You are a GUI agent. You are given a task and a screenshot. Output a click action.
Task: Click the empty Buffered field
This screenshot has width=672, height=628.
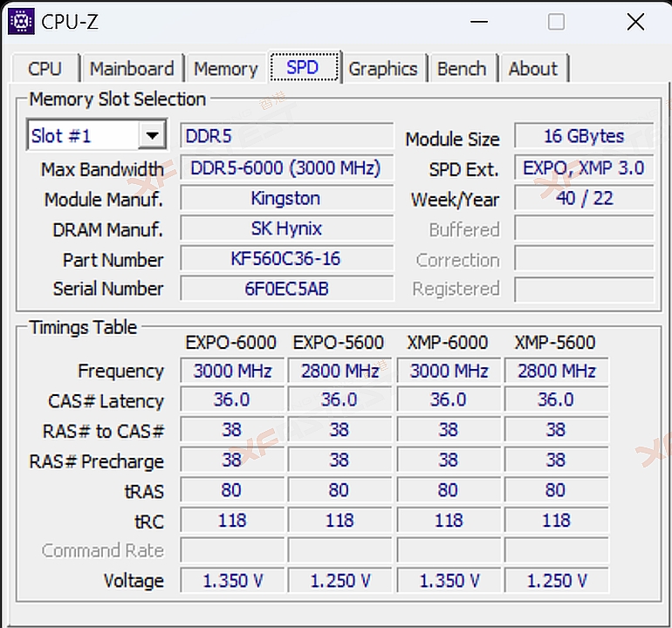pyautogui.click(x=584, y=228)
